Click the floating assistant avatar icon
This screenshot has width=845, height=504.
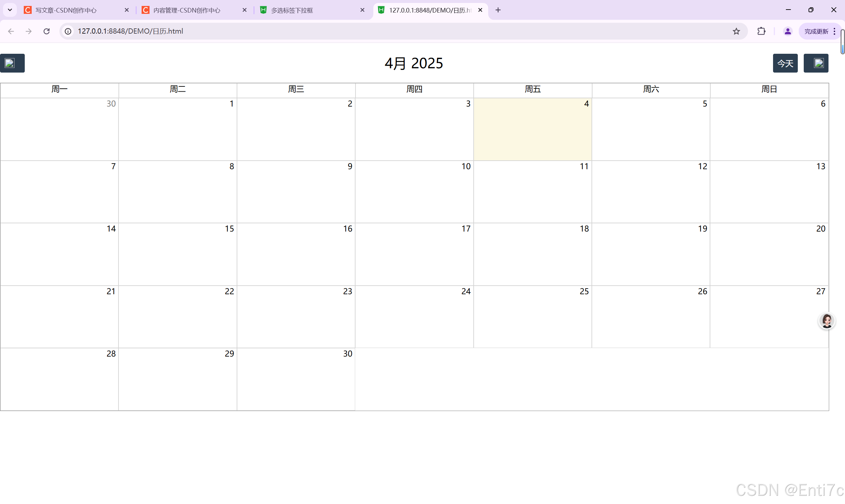826,321
